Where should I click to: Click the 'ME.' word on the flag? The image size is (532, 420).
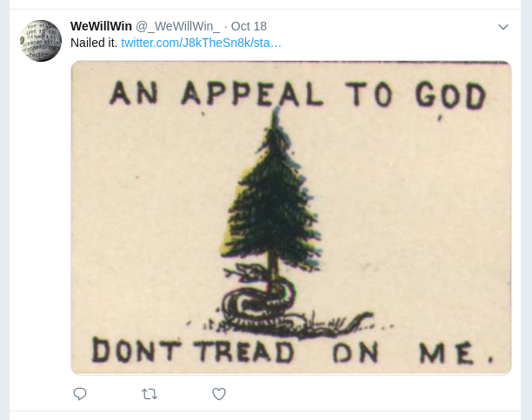pos(456,353)
